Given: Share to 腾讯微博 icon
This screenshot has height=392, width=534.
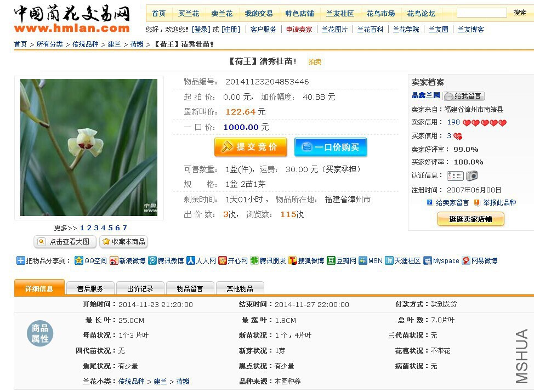Looking at the screenshot, I should coord(152,260).
